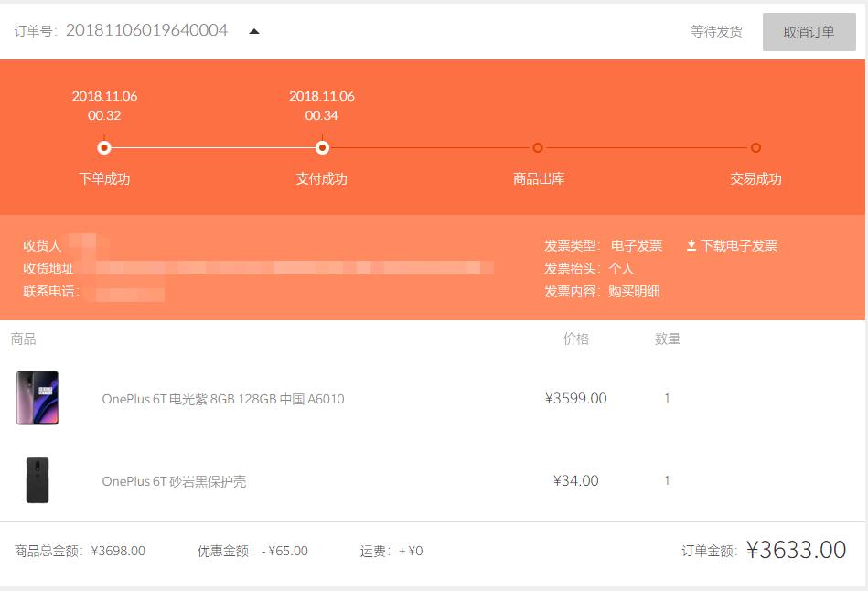Click the order total ¥3633.00
Image resolution: width=868 pixels, height=591 pixels.
(x=796, y=550)
